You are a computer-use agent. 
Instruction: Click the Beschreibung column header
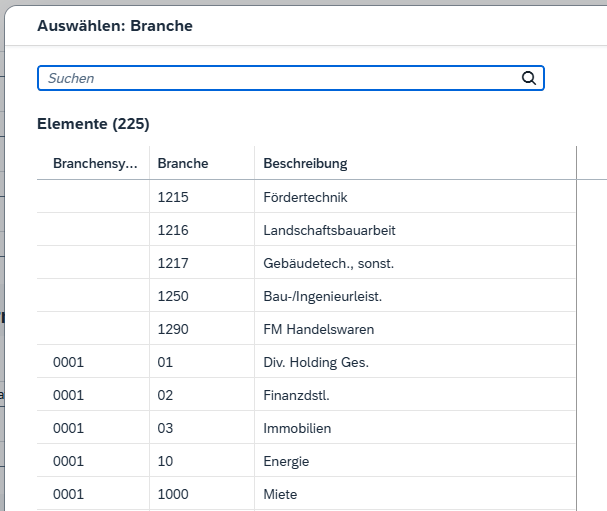305,163
